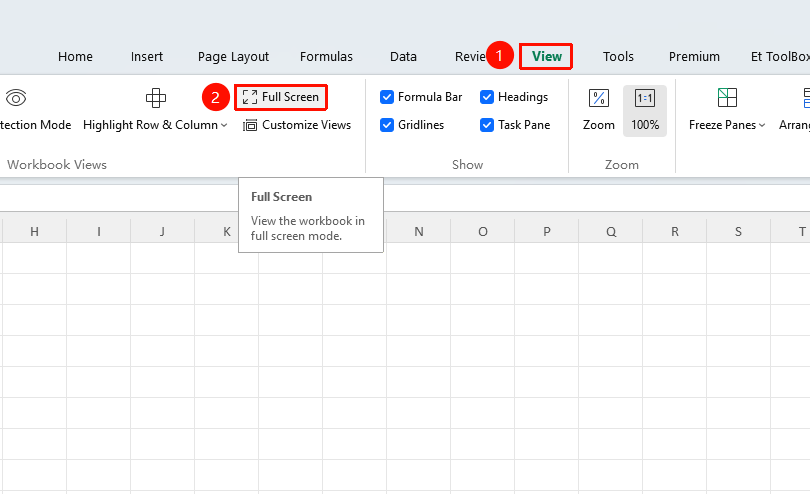Toggle the Headings checkbox
The image size is (810, 494).
point(487,97)
